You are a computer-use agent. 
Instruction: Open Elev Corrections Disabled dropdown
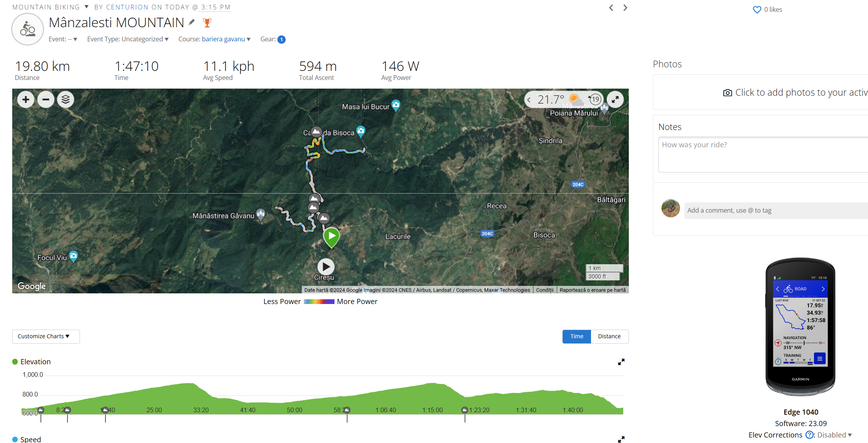pos(835,435)
